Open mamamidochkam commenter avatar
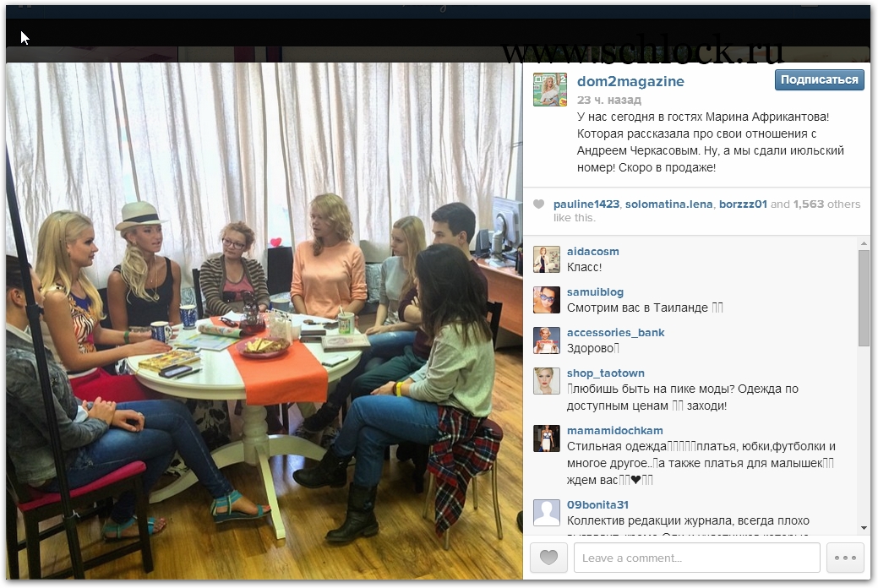This screenshot has width=878, height=588. coord(547,438)
